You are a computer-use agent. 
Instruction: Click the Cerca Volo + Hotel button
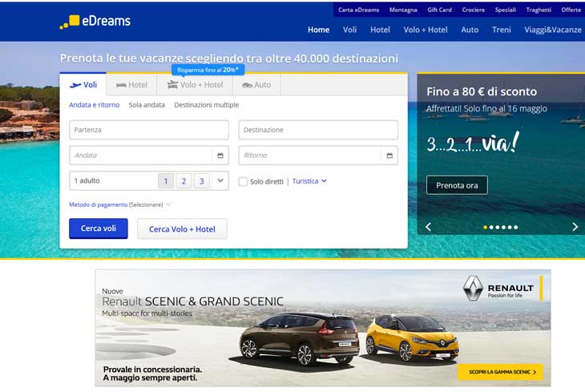coord(182,228)
